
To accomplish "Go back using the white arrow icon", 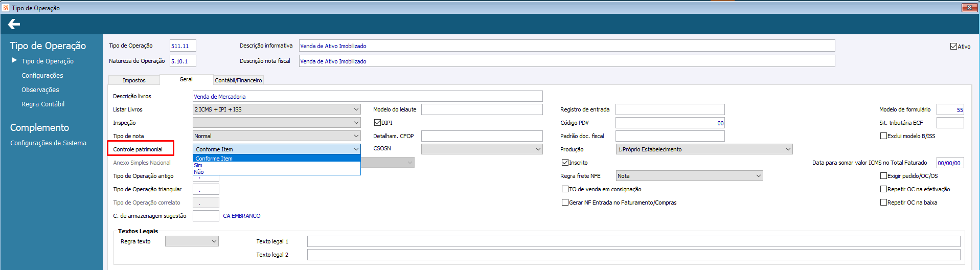I will (14, 24).
